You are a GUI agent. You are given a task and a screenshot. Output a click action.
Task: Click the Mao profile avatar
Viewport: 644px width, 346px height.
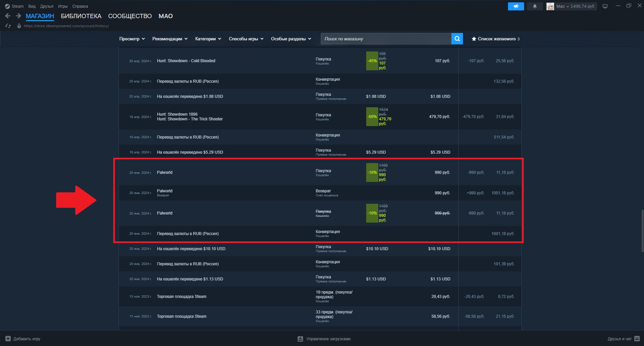coord(550,6)
